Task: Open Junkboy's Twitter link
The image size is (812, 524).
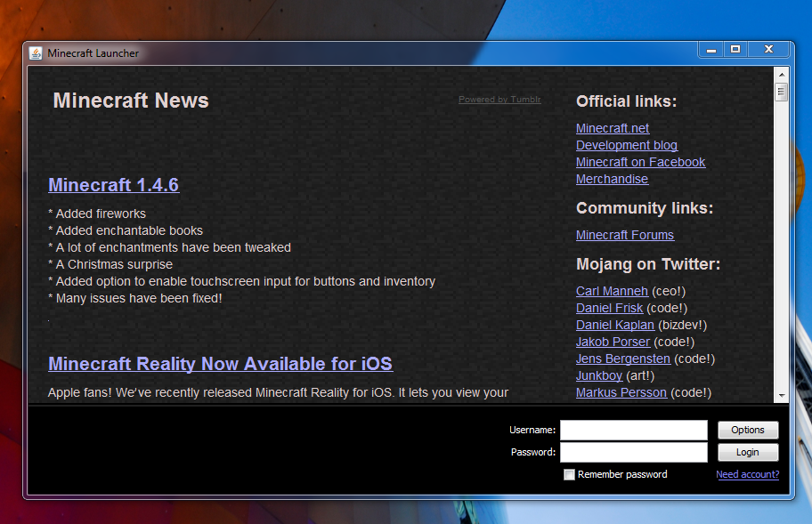Action: [x=598, y=375]
